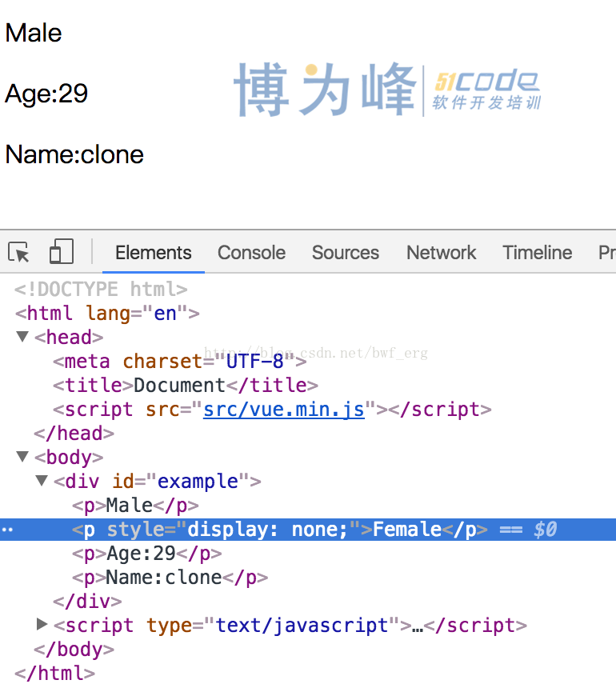Screen dimensions: 616x688
Task: Open the Timeline tab
Action: (x=537, y=253)
